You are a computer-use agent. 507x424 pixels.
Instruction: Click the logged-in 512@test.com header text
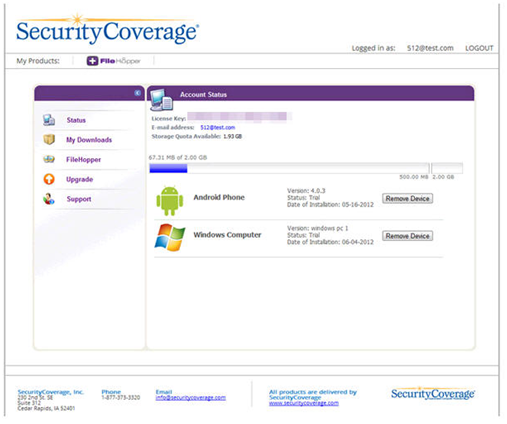(x=430, y=48)
